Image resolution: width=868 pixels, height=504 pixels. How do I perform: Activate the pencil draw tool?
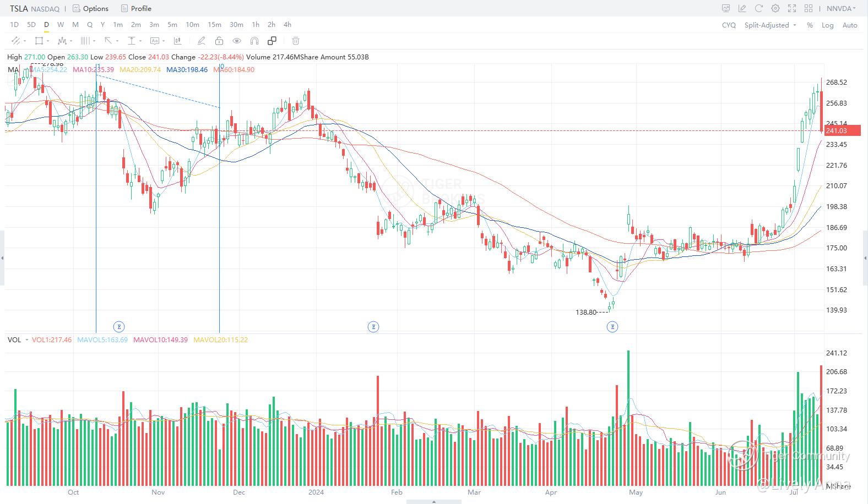click(x=202, y=41)
